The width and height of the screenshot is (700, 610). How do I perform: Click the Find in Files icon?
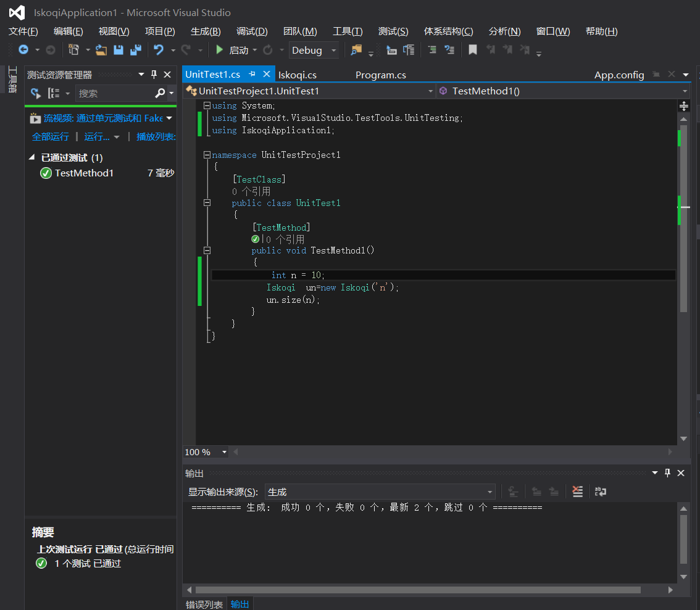coord(356,50)
